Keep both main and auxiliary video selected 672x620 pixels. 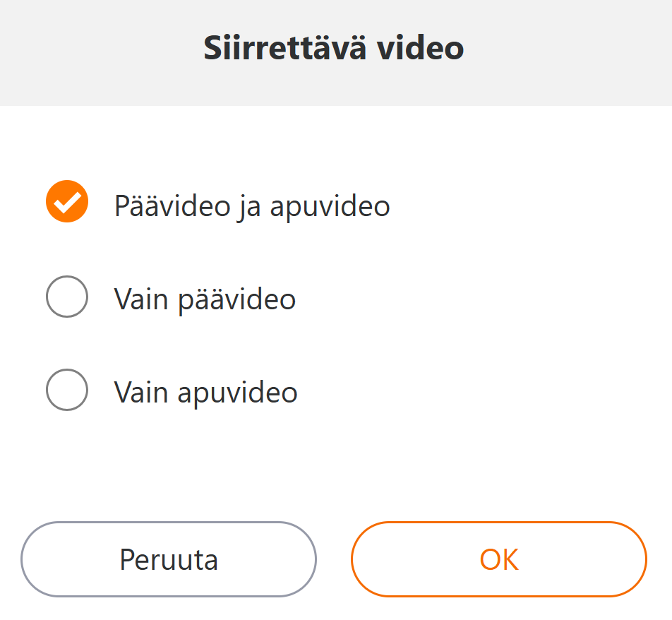click(67, 202)
